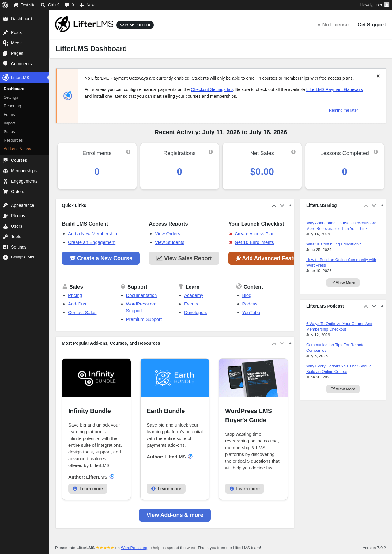Click Learn more under Infinity Bundle
392x554 pixels.
[88, 489]
